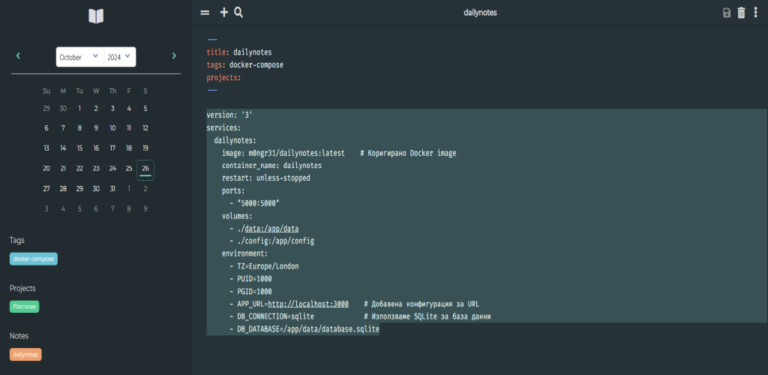768x375 pixels.
Task: Click the 'projects:' front matter line
Action: coord(224,77)
